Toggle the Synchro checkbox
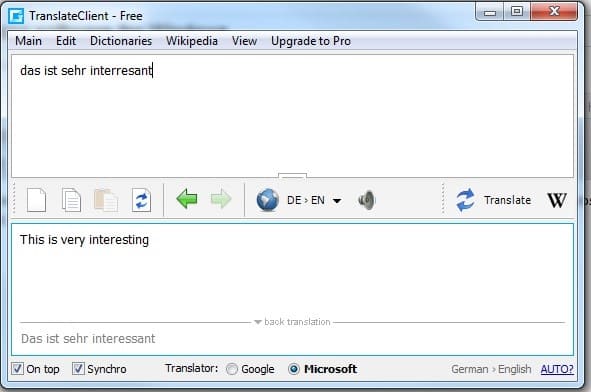This screenshot has height=392, width=591. click(x=78, y=368)
